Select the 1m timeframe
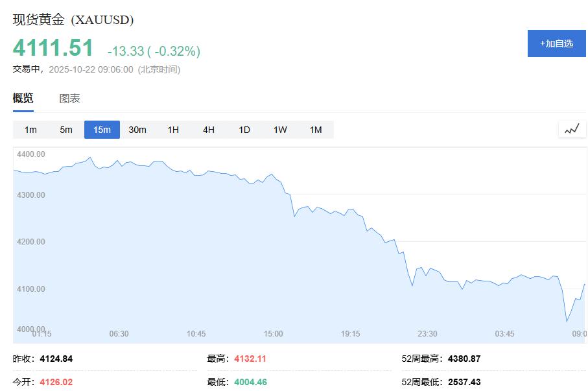This screenshot has height=391, width=588. pos(30,130)
